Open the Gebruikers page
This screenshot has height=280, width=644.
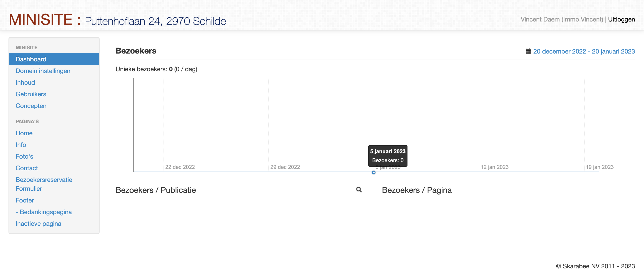click(31, 94)
